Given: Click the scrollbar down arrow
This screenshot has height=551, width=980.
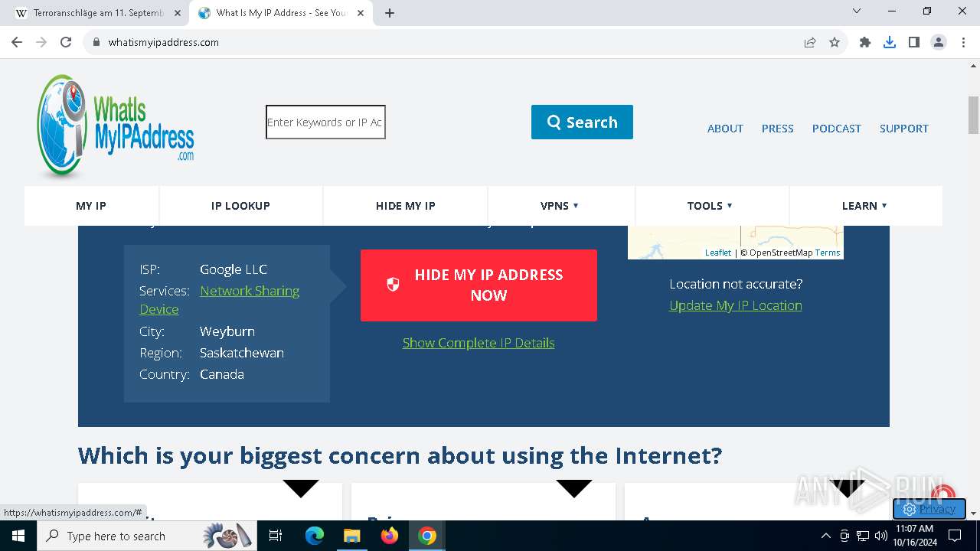Looking at the screenshot, I should click(x=973, y=514).
